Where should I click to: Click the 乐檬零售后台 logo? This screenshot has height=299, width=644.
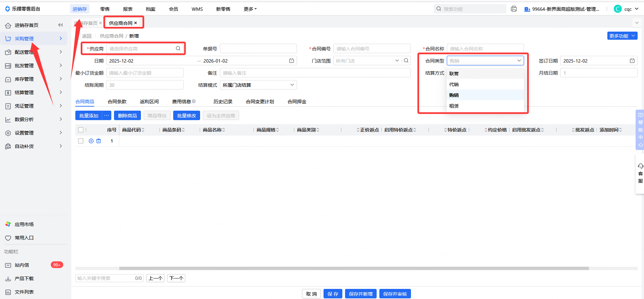point(22,9)
